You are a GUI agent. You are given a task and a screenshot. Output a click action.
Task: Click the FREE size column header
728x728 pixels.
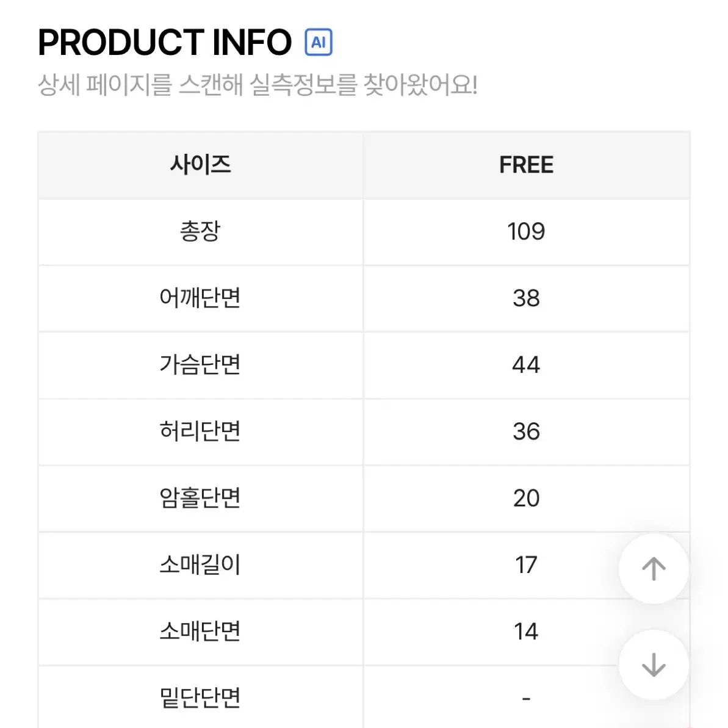[526, 165]
